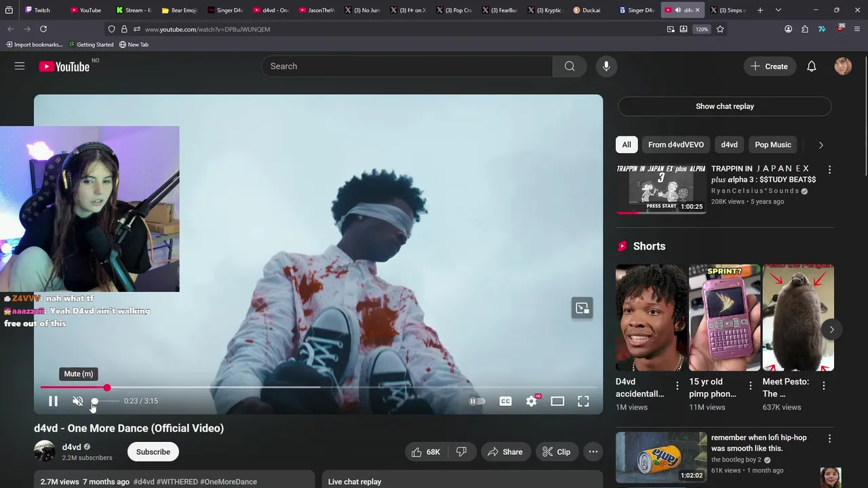The width and height of the screenshot is (868, 488).
Task: Show next Shorts with arrow
Action: 831,329
